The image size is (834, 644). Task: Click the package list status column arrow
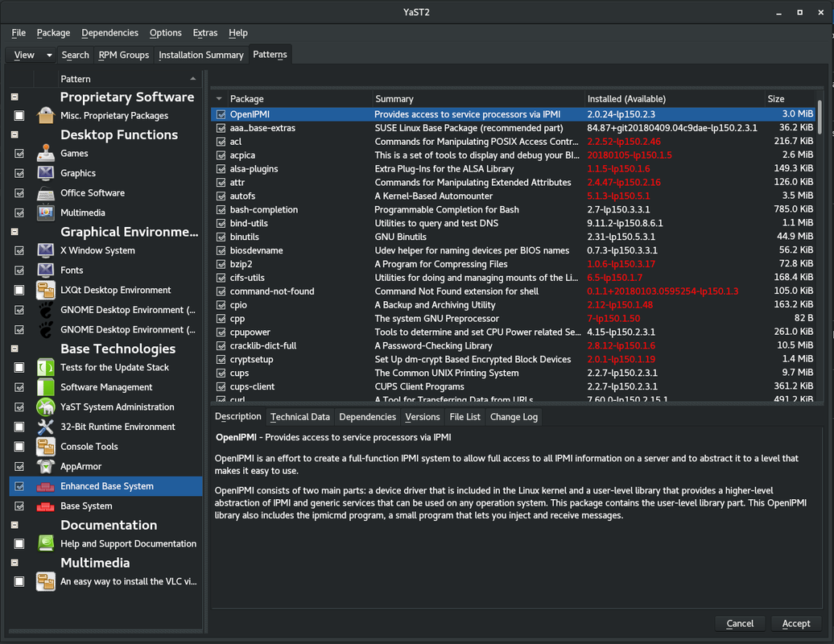point(219,99)
